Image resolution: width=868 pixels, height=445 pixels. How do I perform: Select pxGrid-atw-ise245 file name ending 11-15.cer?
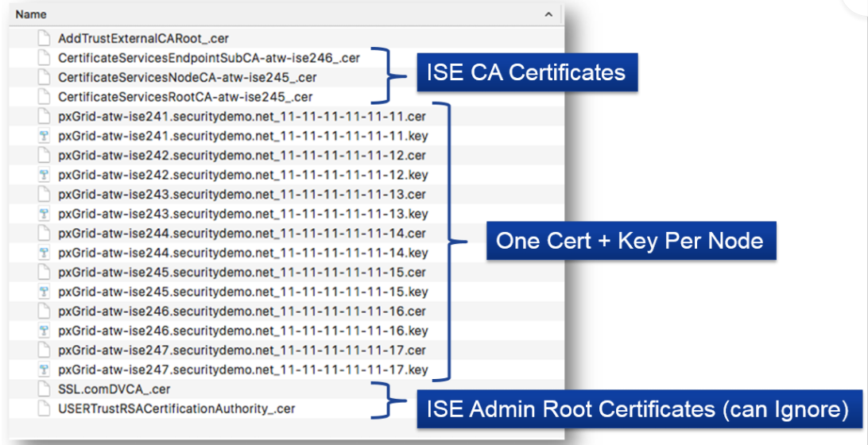(x=242, y=273)
